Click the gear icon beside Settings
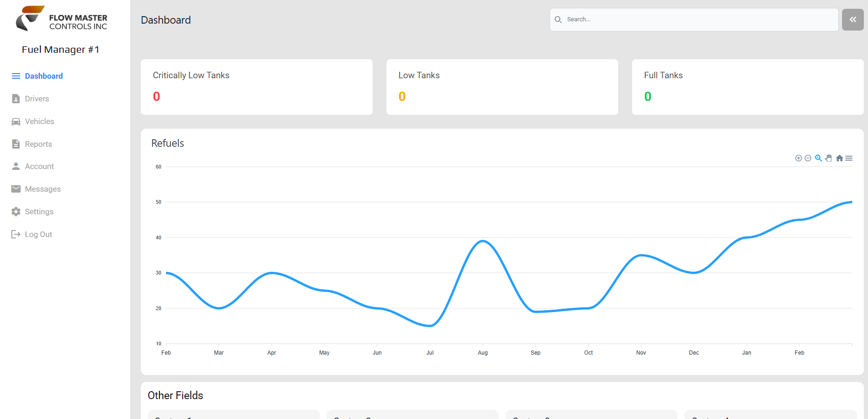The height and width of the screenshot is (419, 868). [x=16, y=212]
